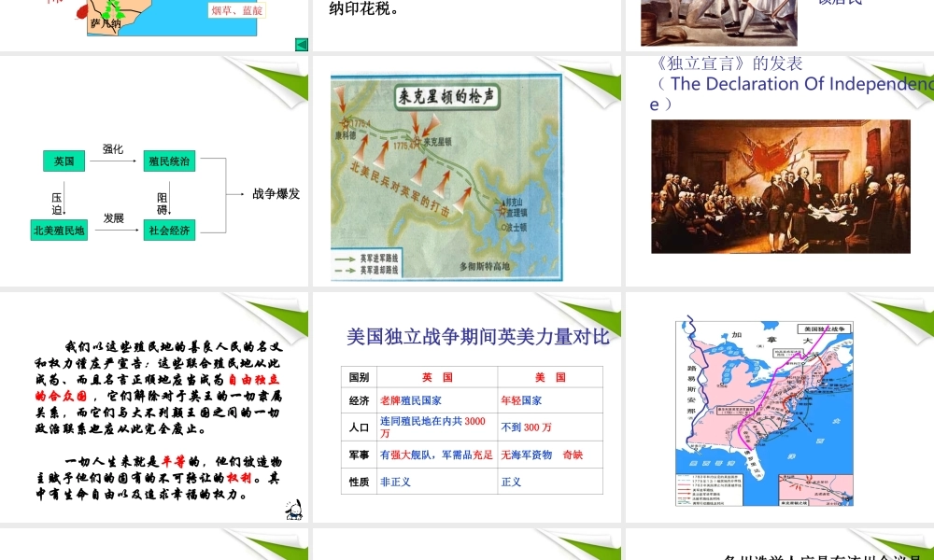Click the 烟草、蓝靛 label on top map
This screenshot has width=934, height=560.
click(236, 10)
